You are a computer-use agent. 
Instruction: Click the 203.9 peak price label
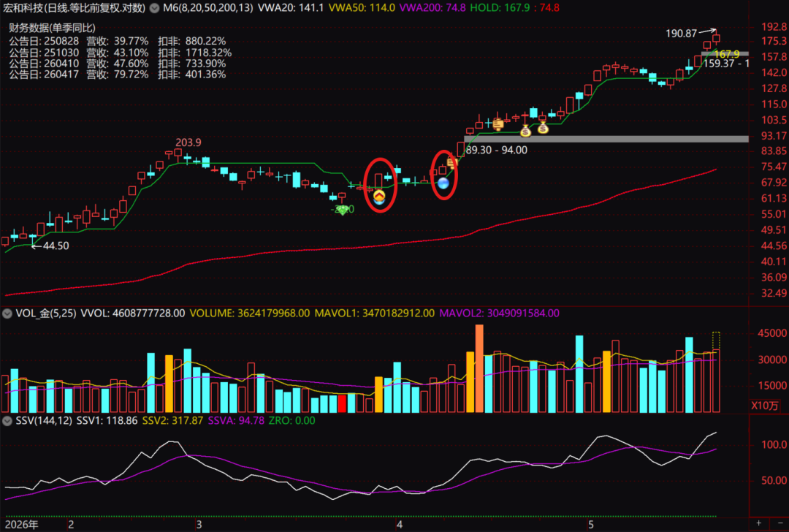pyautogui.click(x=188, y=142)
